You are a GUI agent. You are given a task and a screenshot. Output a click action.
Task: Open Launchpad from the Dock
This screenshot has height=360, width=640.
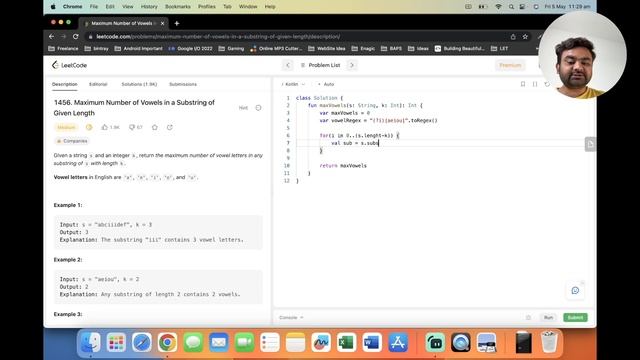point(116,342)
